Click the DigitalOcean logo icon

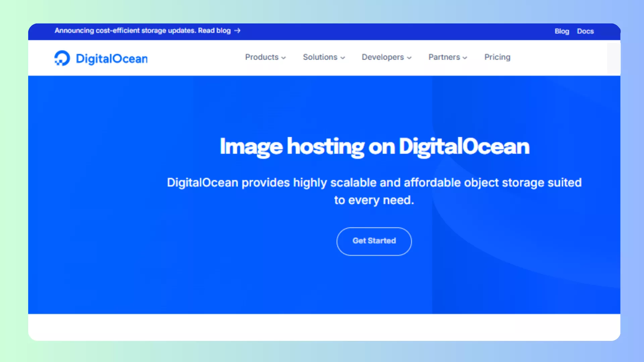pyautogui.click(x=61, y=58)
